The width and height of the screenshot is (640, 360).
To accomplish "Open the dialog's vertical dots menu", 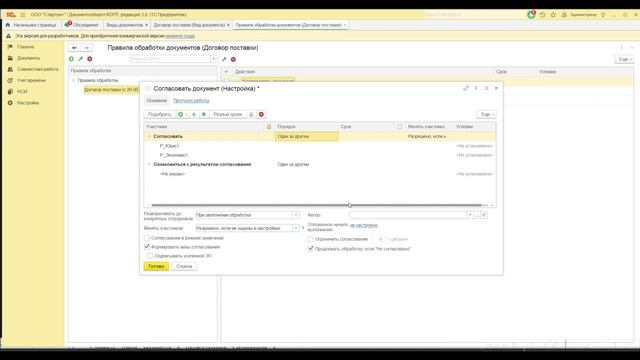I will pos(476,88).
